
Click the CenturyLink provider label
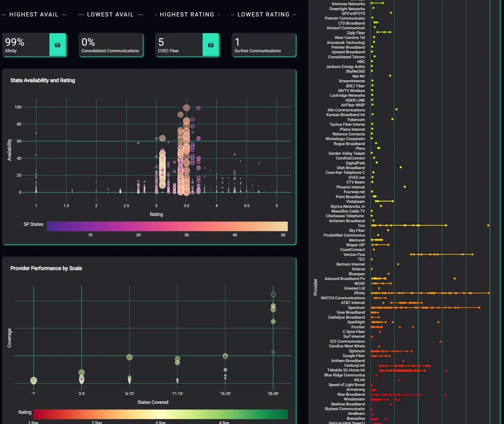pos(354,366)
